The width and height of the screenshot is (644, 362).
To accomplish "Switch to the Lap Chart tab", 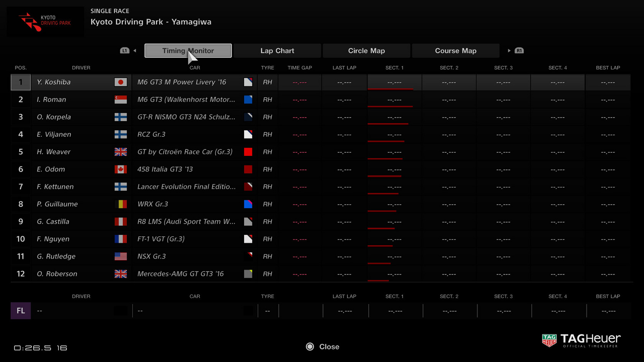I will 277,50.
